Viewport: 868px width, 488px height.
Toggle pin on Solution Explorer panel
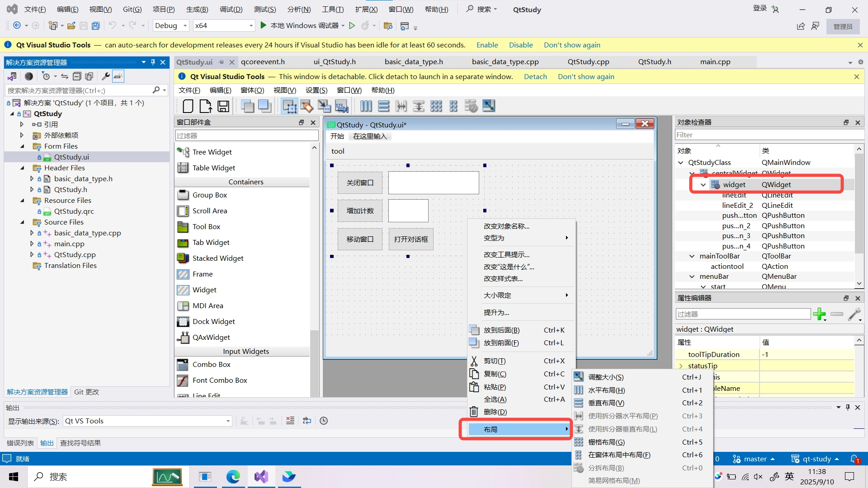click(153, 62)
